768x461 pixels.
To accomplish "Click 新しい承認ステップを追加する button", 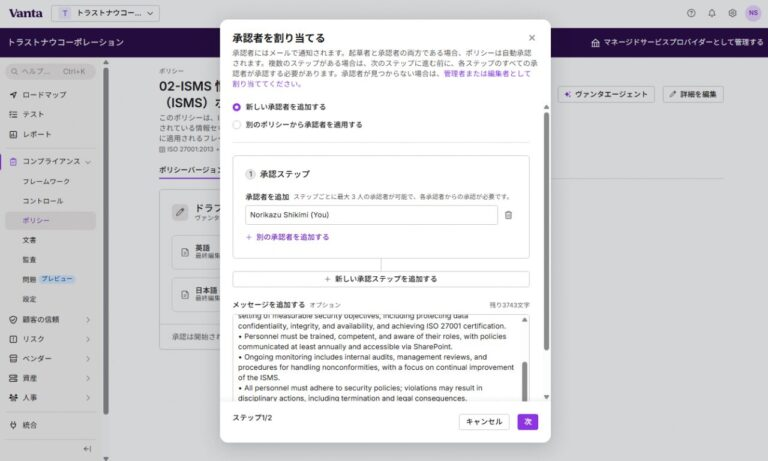I will coord(381,279).
